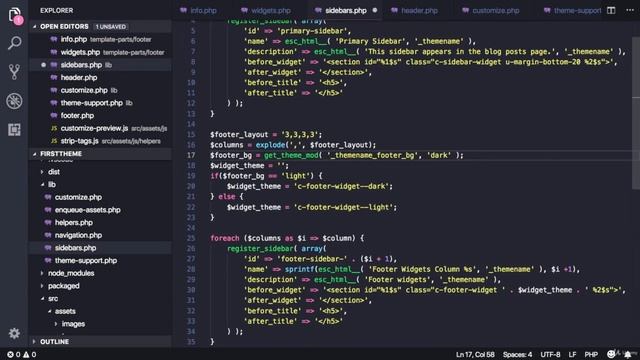Place cursor on get_theme_mod in line 17
Image resolution: width=640 pixels, height=360 pixels.
291,155
